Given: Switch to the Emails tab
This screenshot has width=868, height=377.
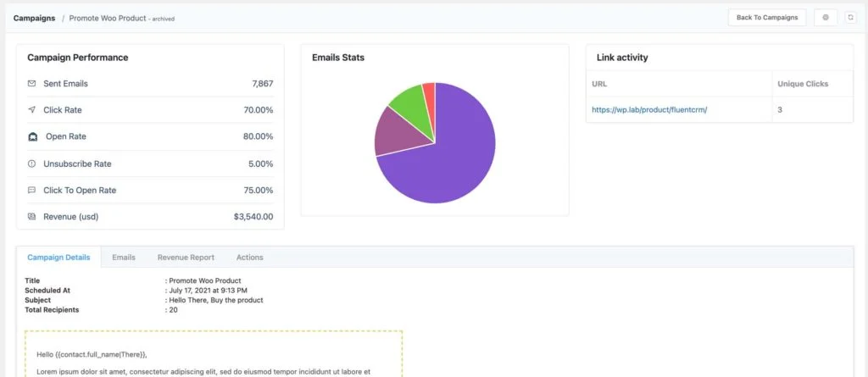Looking at the screenshot, I should coord(124,258).
